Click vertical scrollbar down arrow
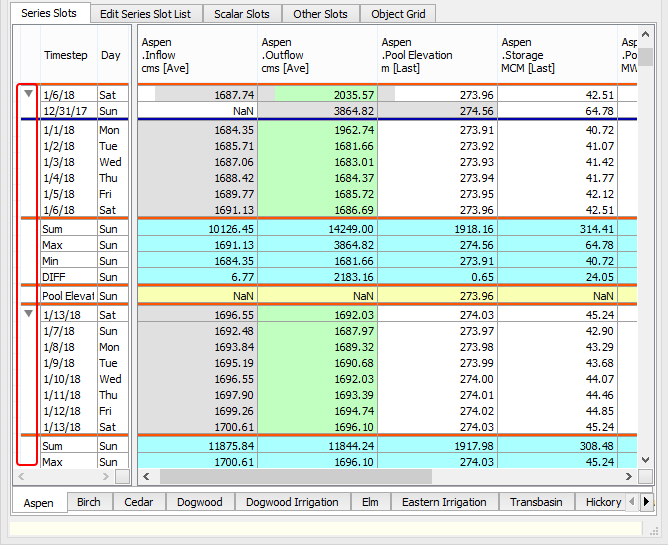 click(646, 461)
